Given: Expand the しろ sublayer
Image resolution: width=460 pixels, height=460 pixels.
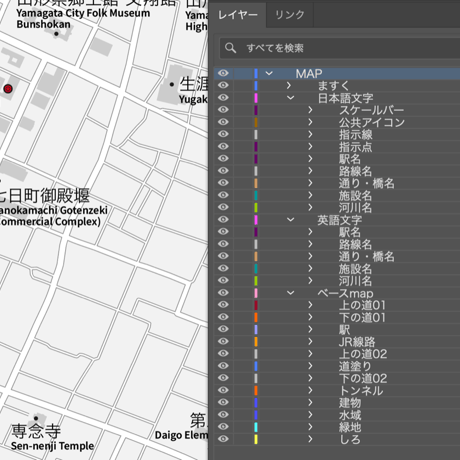Looking at the screenshot, I should click(x=310, y=439).
